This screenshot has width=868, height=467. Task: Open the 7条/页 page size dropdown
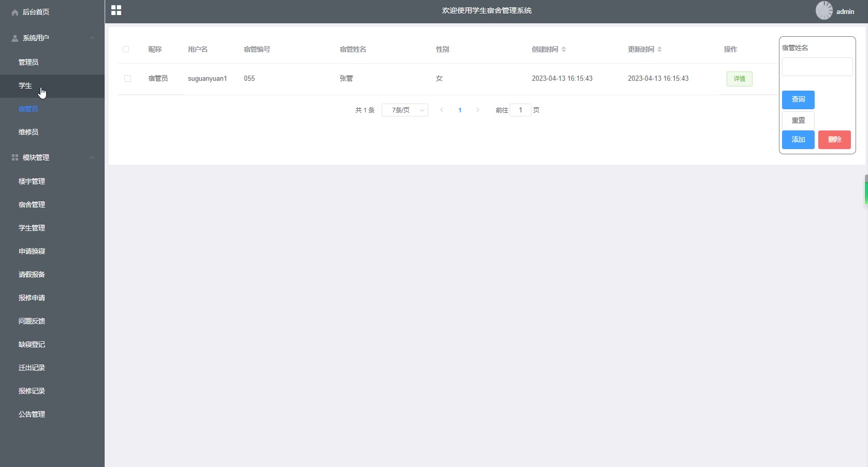click(405, 110)
